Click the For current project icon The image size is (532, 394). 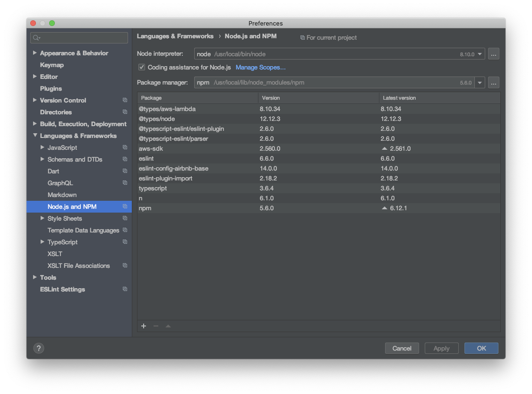tap(302, 38)
